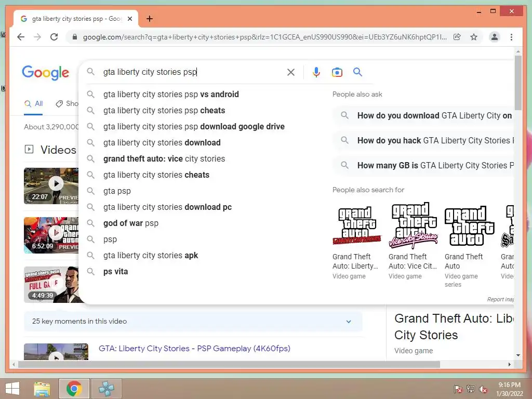
Task: Click the Chrome taskbar icon
Action: (x=74, y=389)
